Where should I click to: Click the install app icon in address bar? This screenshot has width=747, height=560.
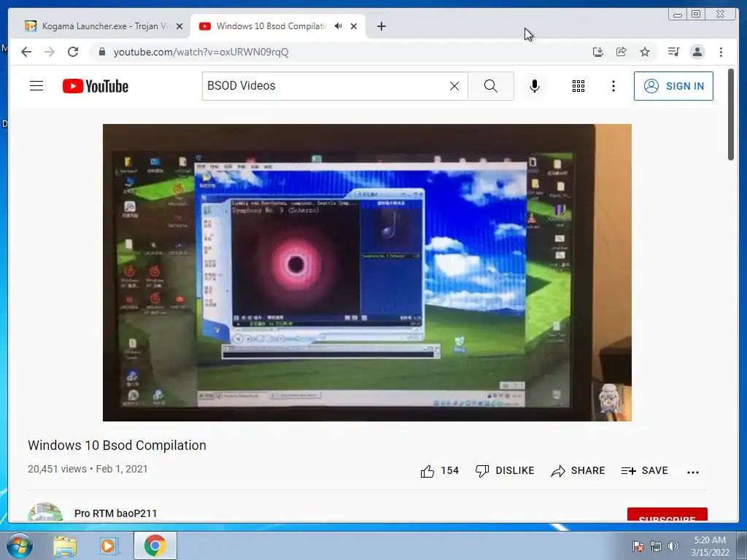[598, 52]
